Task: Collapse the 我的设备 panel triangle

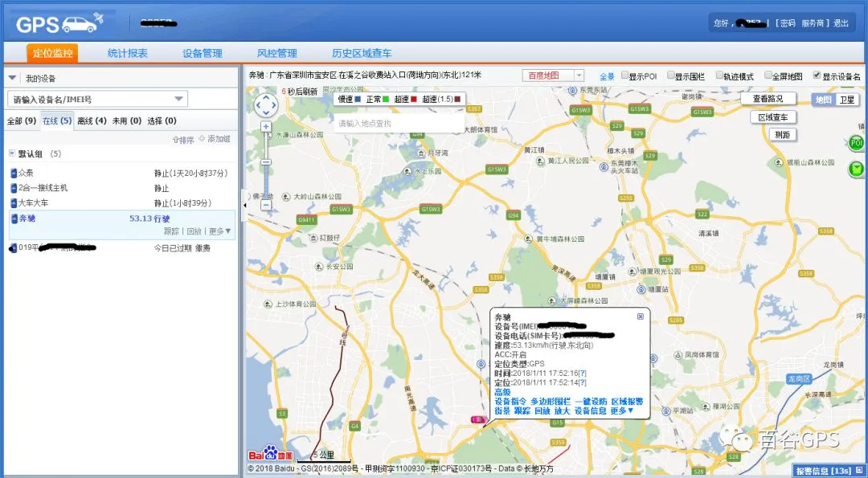Action: [x=12, y=78]
